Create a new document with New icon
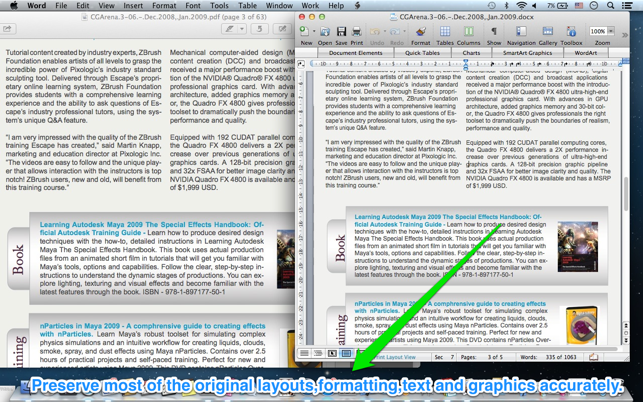The width and height of the screenshot is (643, 402). 305,31
